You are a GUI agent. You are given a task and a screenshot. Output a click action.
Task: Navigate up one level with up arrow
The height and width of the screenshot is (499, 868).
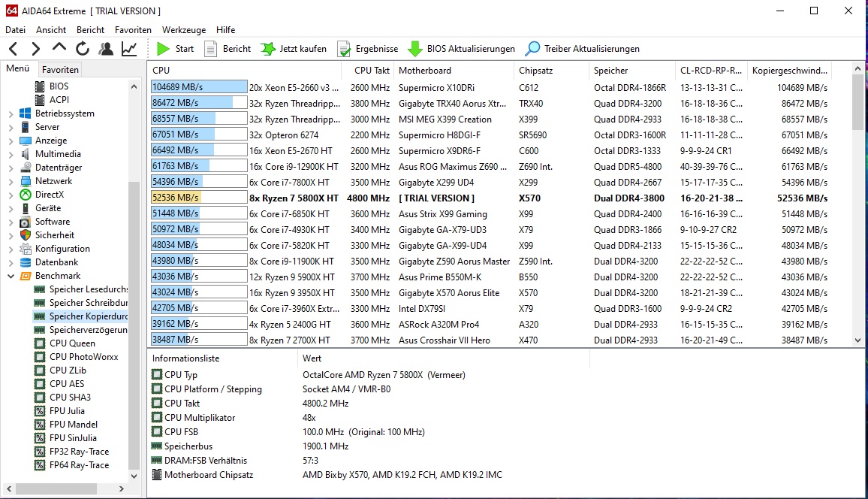[59, 49]
